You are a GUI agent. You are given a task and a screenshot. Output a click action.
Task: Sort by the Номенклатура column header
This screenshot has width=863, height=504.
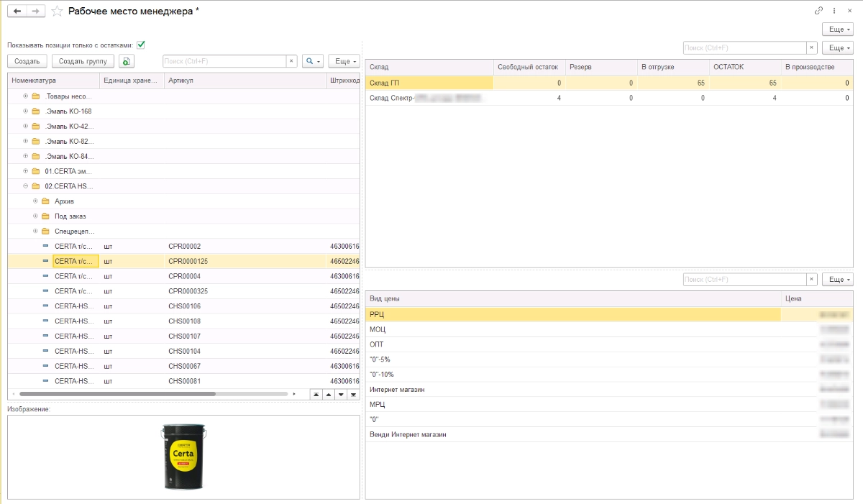53,81
